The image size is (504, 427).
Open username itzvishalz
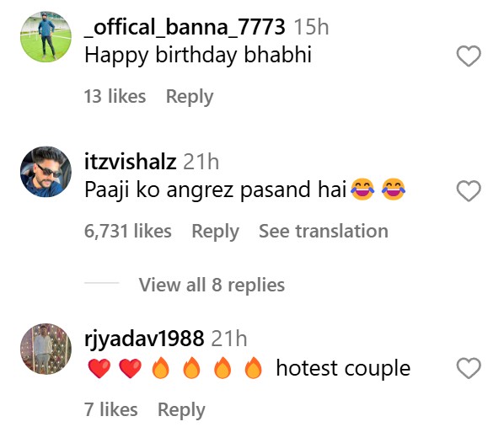pyautogui.click(x=130, y=162)
